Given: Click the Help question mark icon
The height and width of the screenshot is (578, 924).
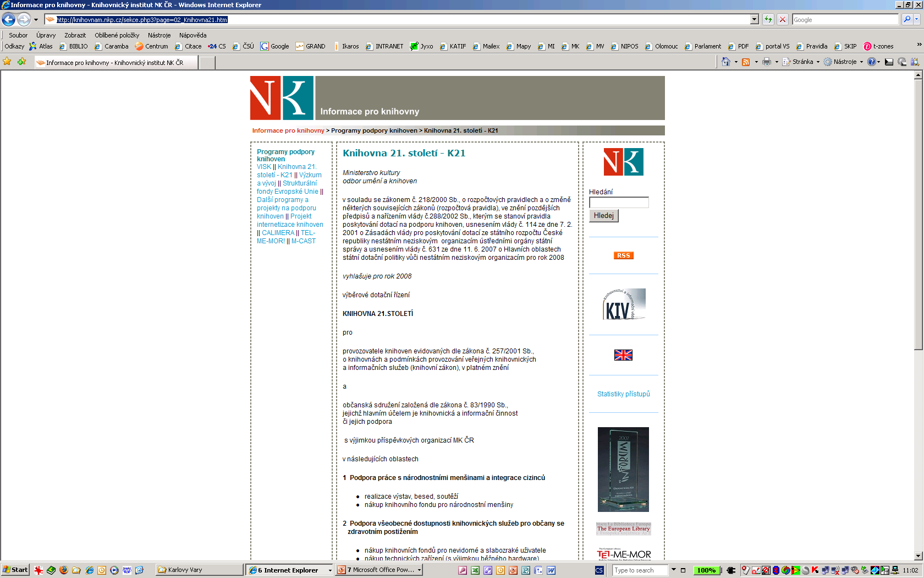Looking at the screenshot, I should pos(871,62).
